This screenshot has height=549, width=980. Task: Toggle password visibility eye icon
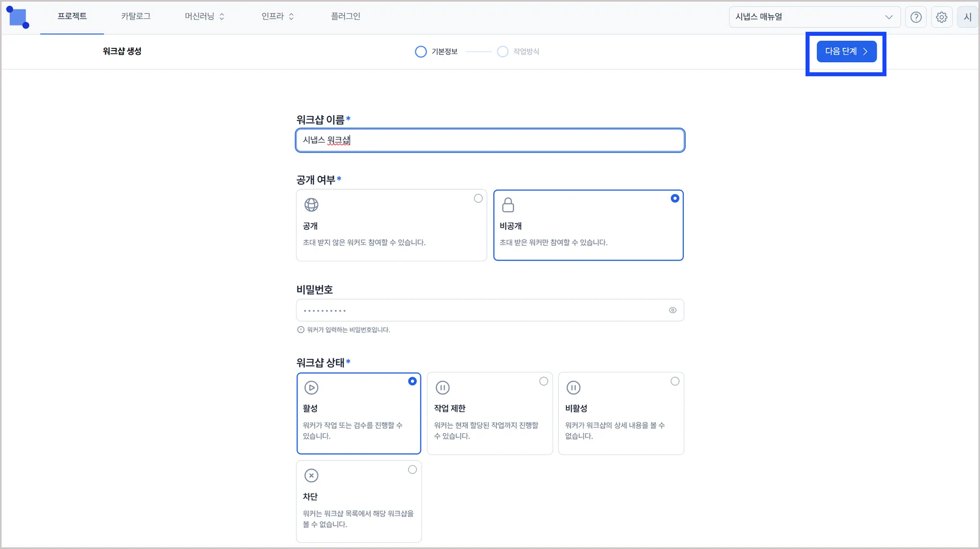pyautogui.click(x=672, y=310)
